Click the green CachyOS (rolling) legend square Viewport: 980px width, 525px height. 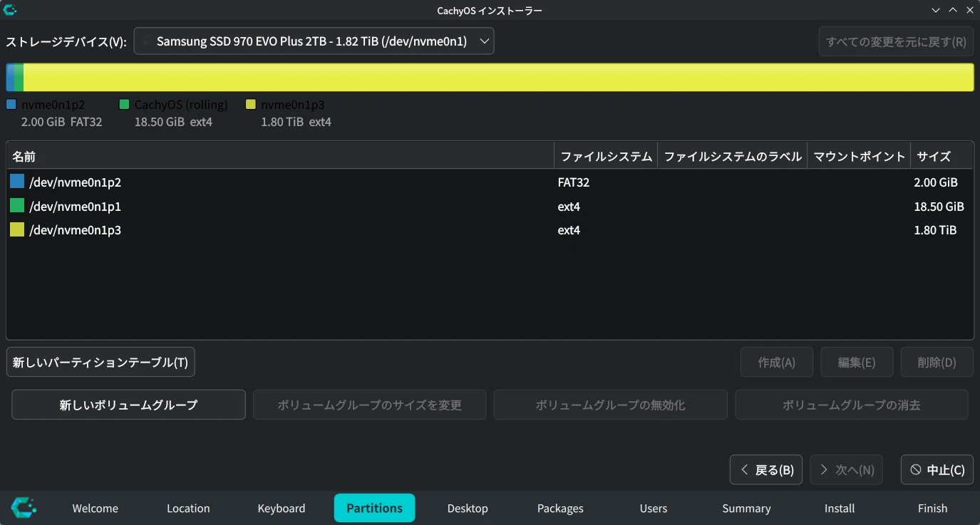(124, 105)
